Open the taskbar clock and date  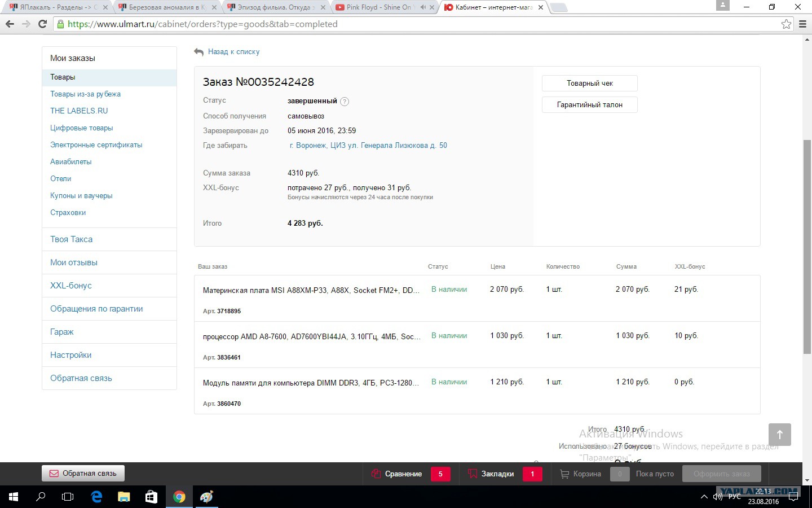tap(763, 497)
